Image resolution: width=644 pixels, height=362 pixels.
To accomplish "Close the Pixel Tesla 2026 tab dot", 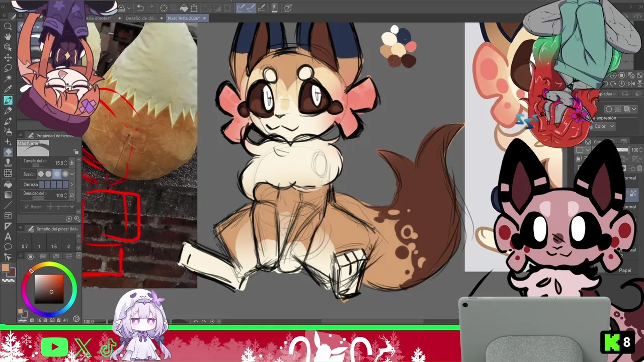I will [205, 18].
